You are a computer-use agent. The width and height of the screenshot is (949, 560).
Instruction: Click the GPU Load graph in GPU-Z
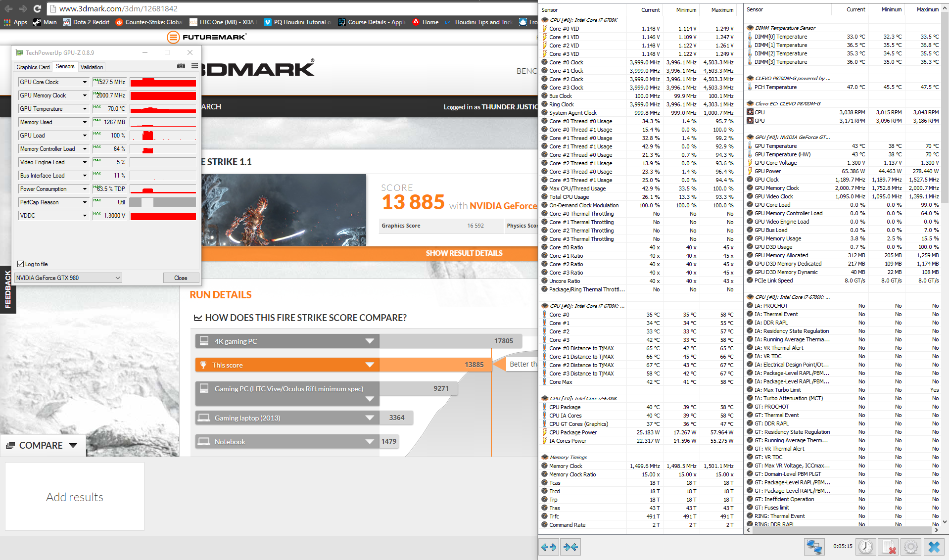[x=163, y=136]
